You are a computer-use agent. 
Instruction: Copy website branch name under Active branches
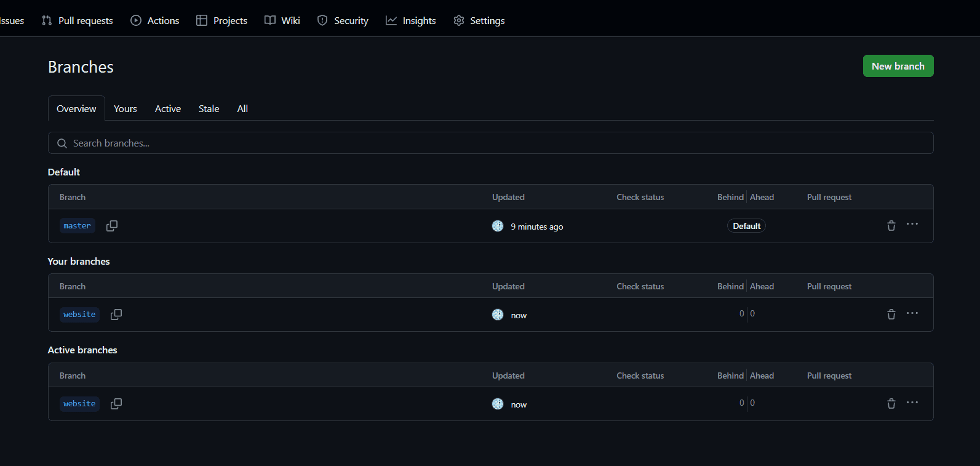click(x=116, y=404)
